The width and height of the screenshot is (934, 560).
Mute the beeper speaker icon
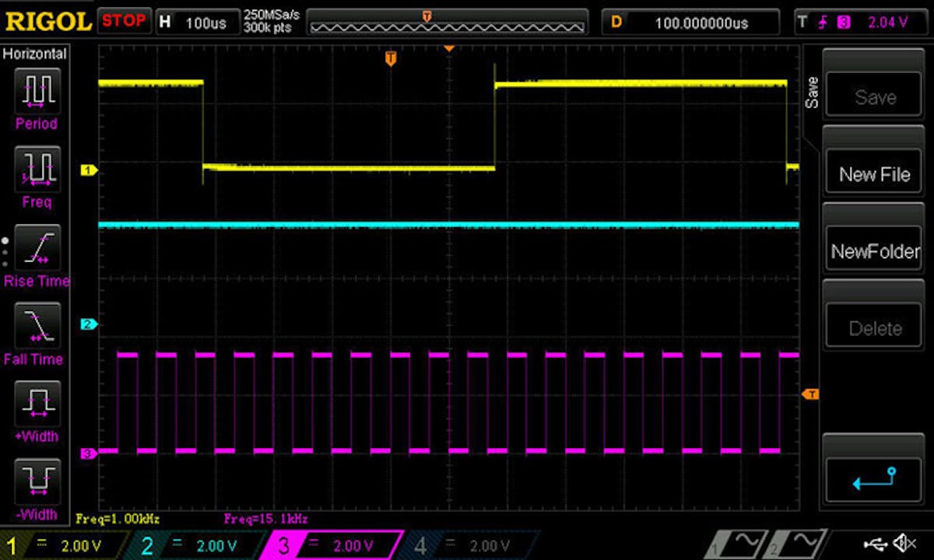[905, 544]
